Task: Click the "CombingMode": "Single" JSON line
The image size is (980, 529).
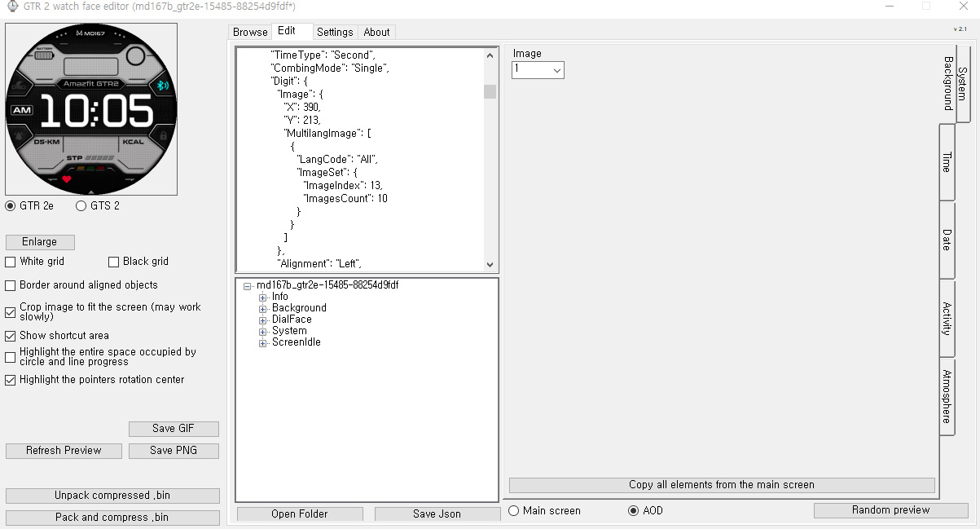Action: click(330, 68)
